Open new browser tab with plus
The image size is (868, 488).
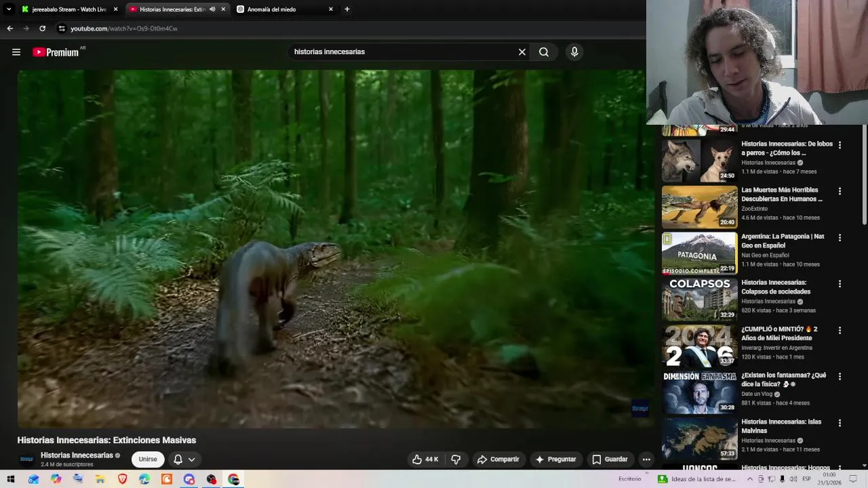pyautogui.click(x=347, y=9)
